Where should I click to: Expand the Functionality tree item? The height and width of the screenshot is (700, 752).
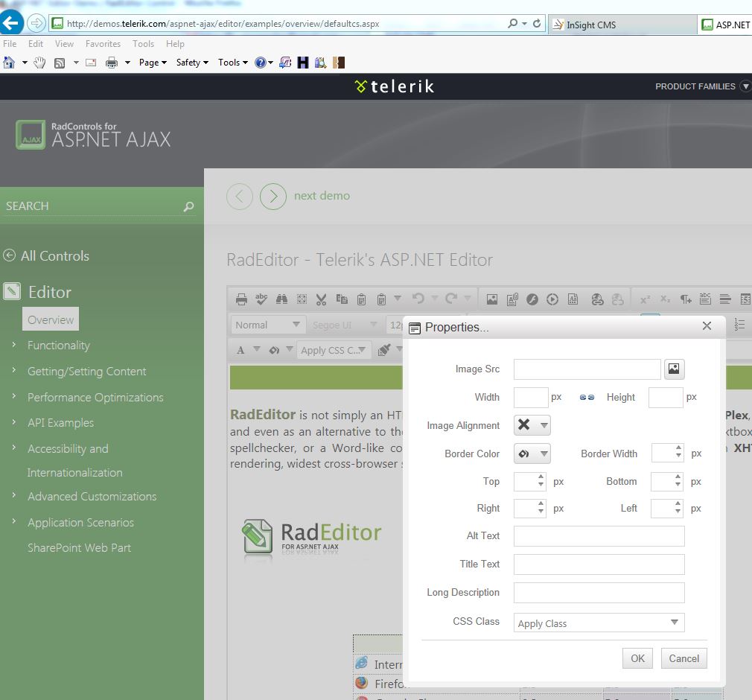14,345
